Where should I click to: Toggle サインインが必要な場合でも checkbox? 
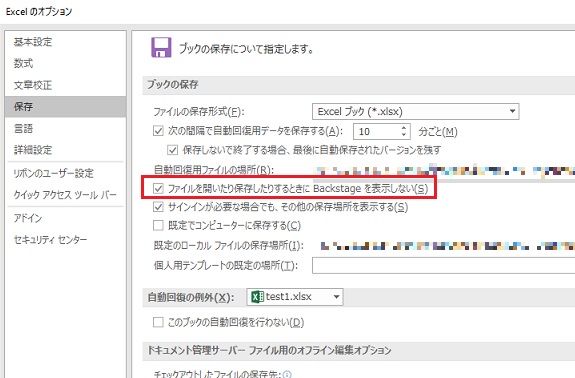(158, 207)
